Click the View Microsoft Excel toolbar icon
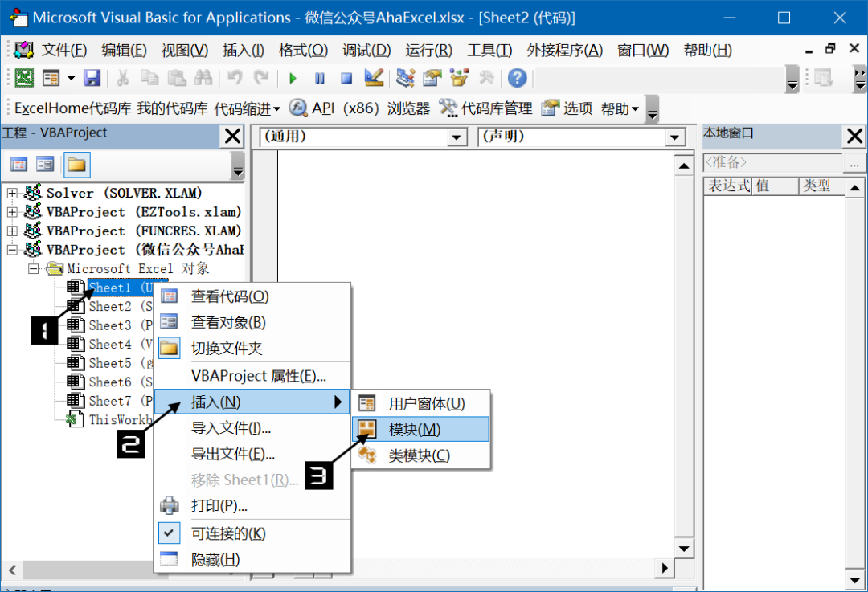Image resolution: width=868 pixels, height=592 pixels. click(24, 78)
